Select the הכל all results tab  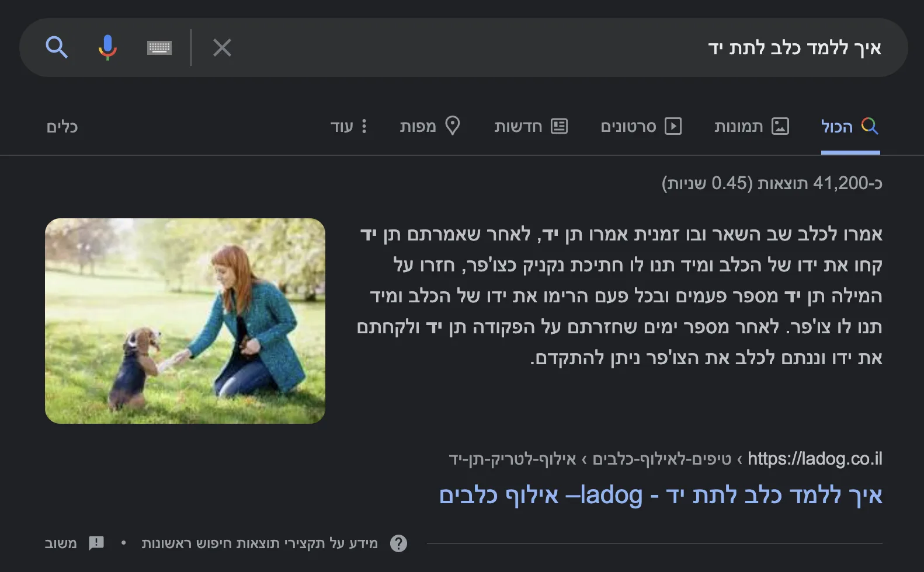tap(850, 126)
